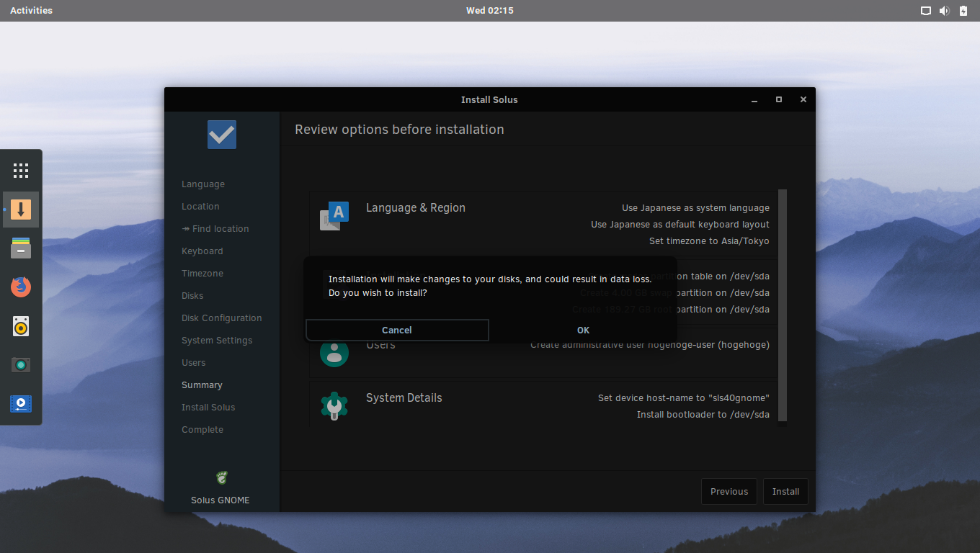Minimize the Install Solus window
The height and width of the screenshot is (553, 980).
(754, 100)
